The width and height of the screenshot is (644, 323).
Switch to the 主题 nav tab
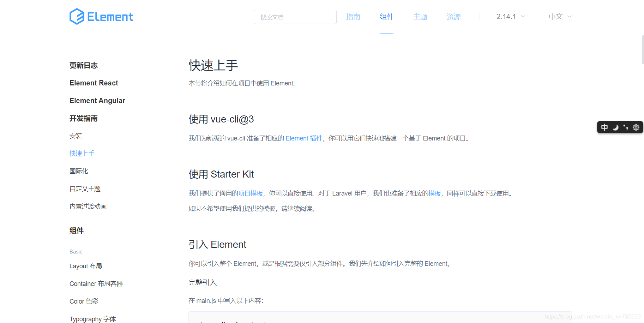point(420,17)
